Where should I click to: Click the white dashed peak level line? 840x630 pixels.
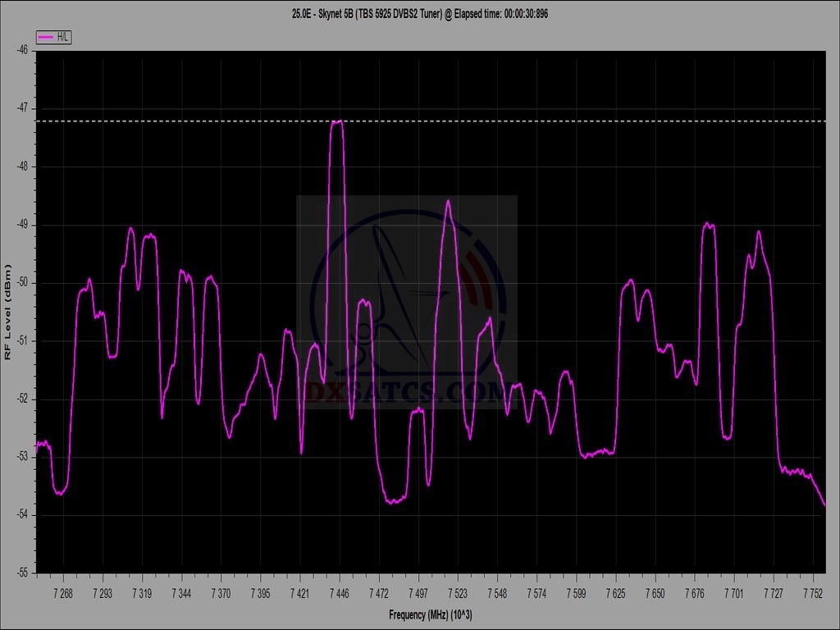coord(574,121)
